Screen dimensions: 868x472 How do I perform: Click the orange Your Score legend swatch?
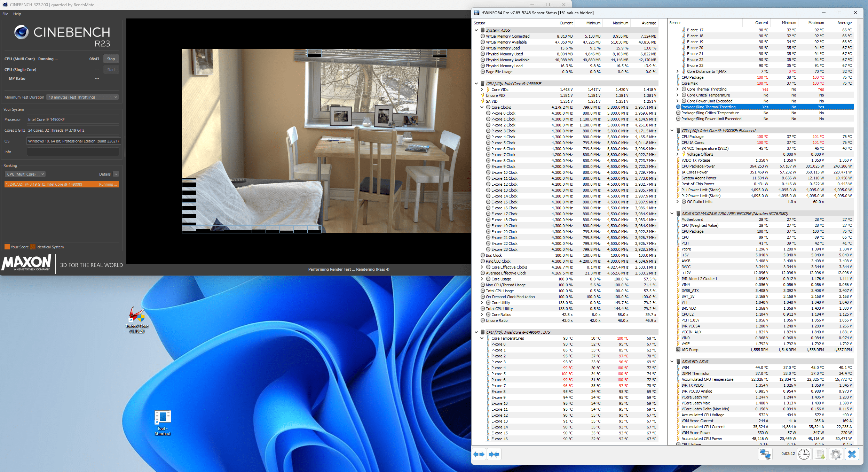point(7,247)
